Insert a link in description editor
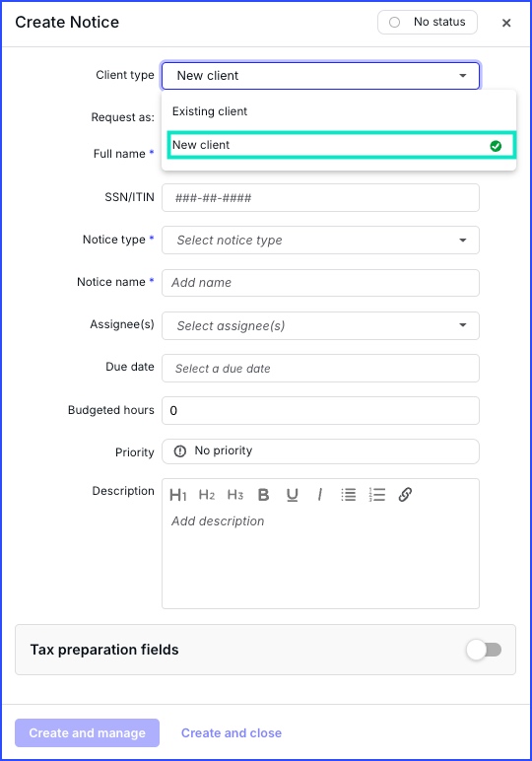 point(405,495)
